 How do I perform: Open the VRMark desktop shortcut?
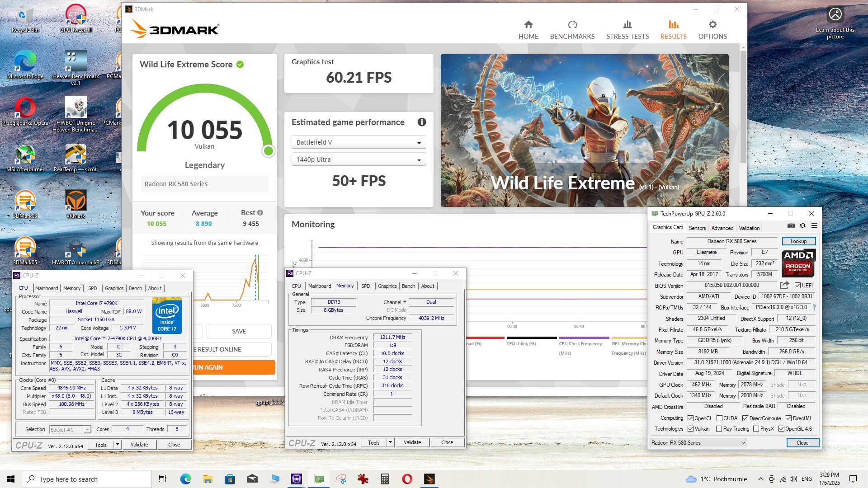[x=75, y=205]
